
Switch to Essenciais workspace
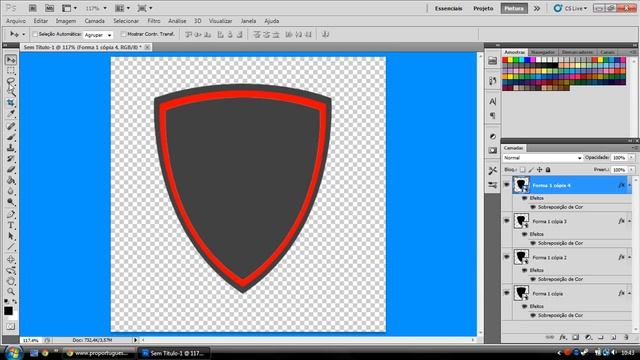pyautogui.click(x=448, y=8)
